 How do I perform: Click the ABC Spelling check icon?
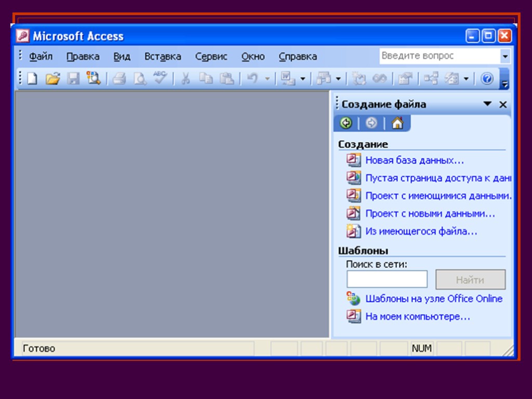coord(160,77)
